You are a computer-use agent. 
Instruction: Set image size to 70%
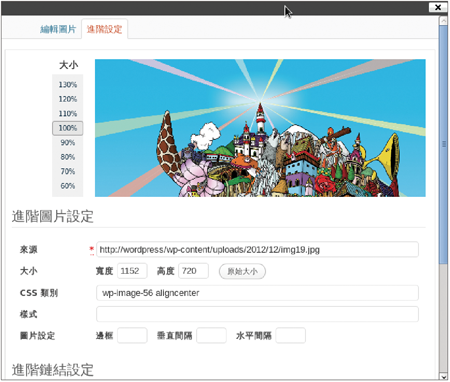[x=68, y=171]
